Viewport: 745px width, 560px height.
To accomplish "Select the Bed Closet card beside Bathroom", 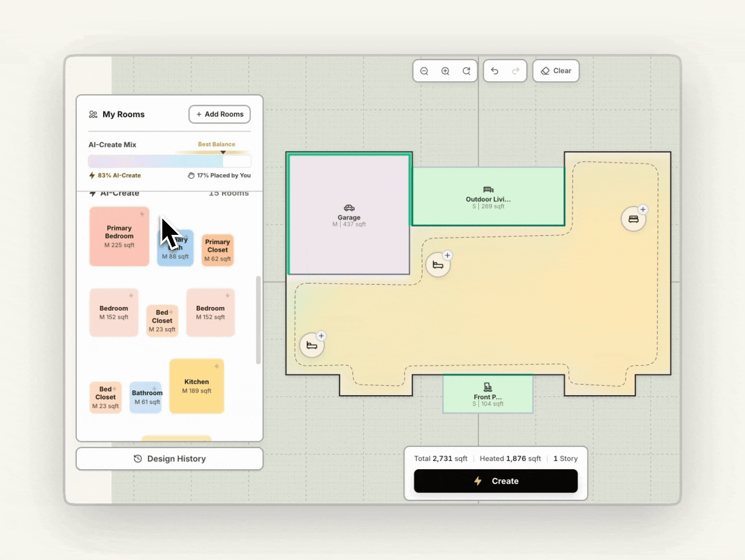I will [x=105, y=397].
